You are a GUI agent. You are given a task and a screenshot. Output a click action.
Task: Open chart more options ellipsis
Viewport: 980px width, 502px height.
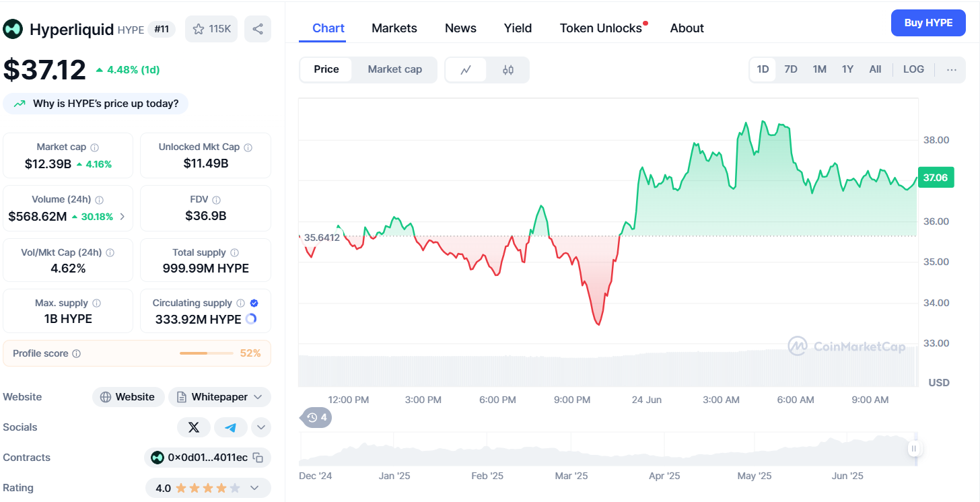tap(952, 69)
